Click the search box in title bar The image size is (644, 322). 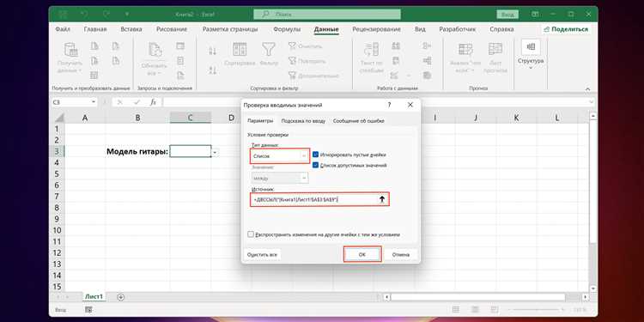pyautogui.click(x=327, y=15)
